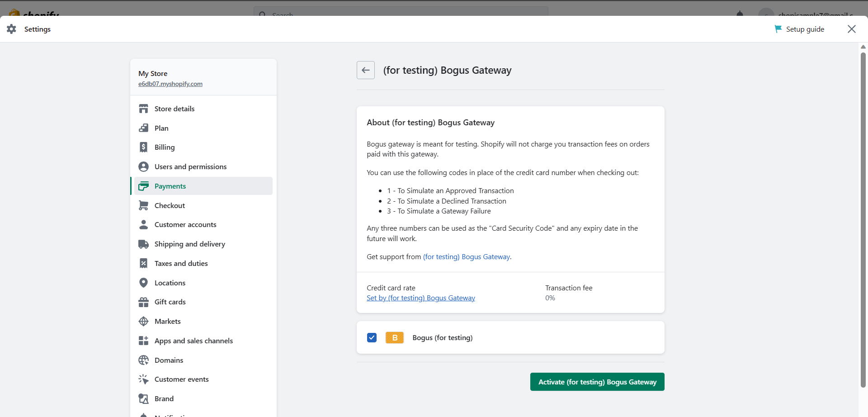Open Apps and sales channels

(x=203, y=341)
